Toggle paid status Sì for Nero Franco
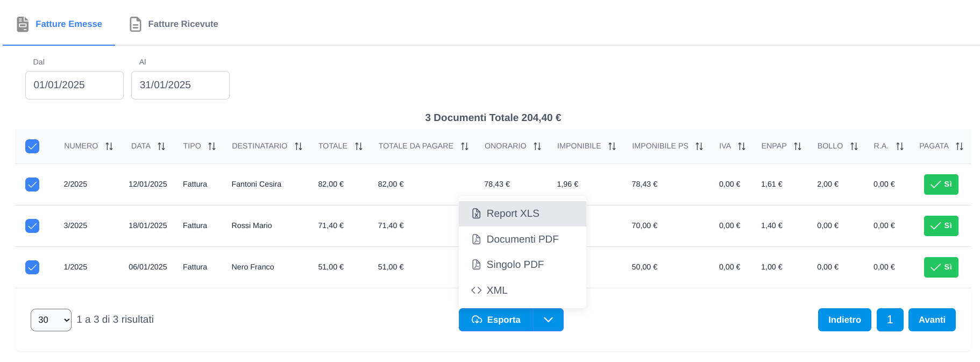This screenshot has height=362, width=980. [x=941, y=267]
